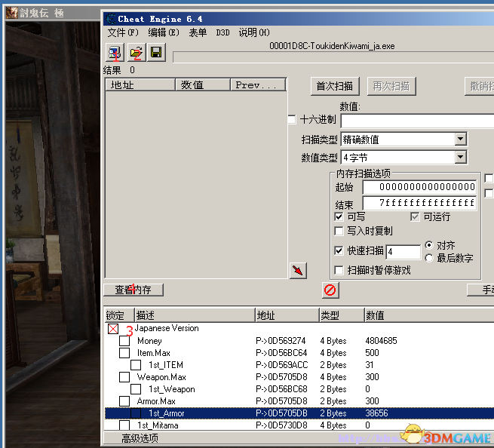Select the Item.Max value 500

pyautogui.click(x=372, y=353)
